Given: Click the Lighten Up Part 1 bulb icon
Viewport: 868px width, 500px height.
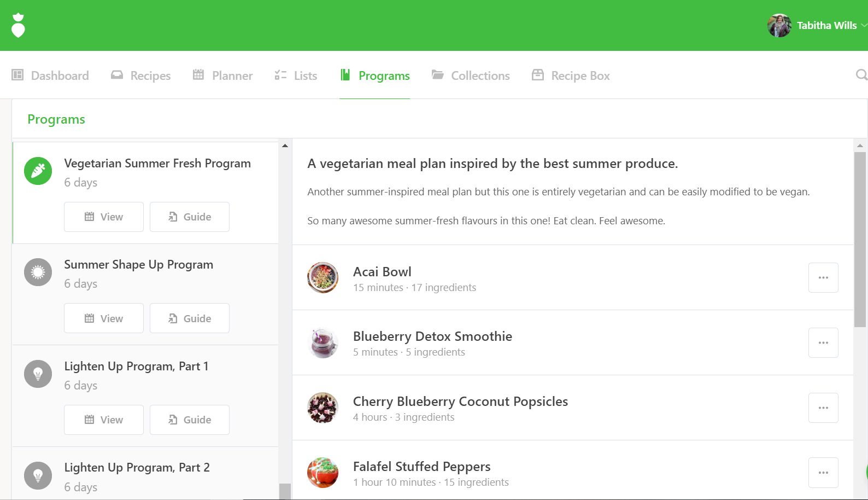Looking at the screenshot, I should click(x=38, y=374).
